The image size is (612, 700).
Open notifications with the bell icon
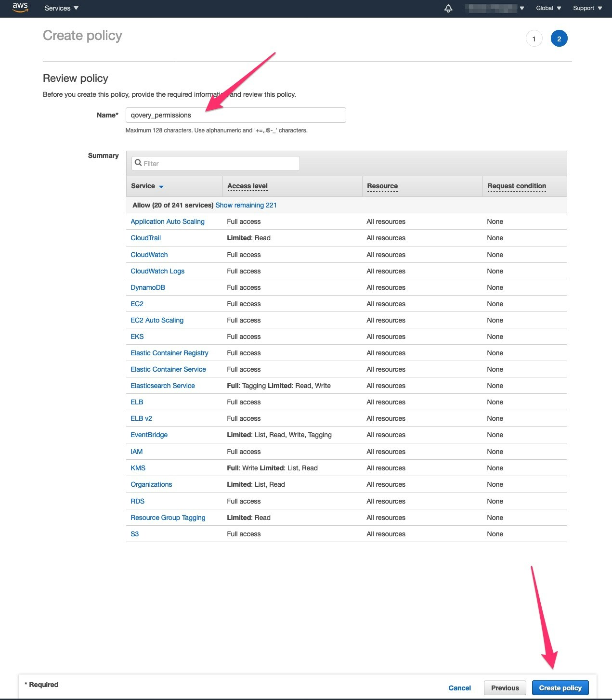448,8
